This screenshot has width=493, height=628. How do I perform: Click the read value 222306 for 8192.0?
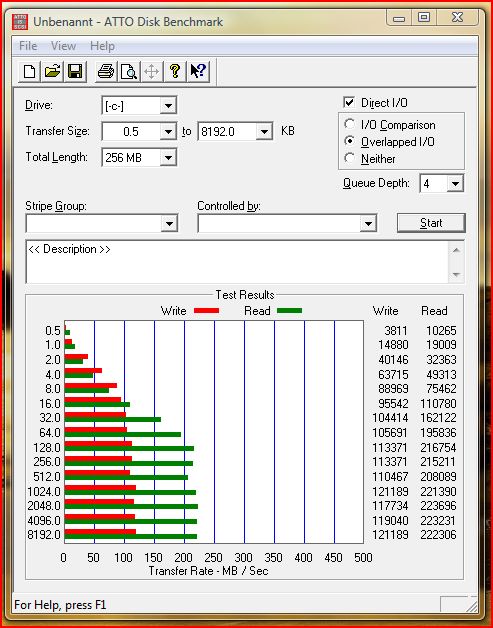(438, 535)
